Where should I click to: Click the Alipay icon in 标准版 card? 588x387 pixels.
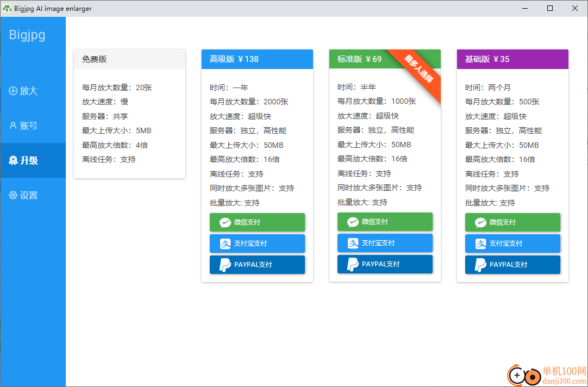coord(353,243)
